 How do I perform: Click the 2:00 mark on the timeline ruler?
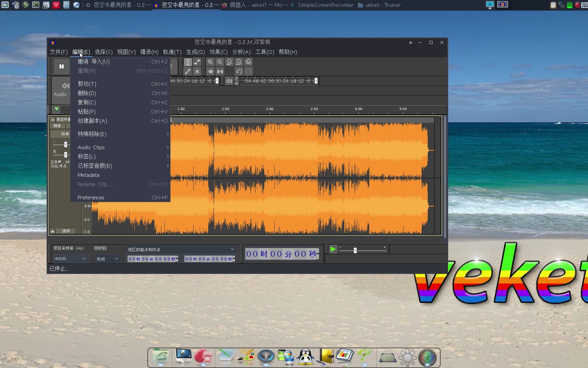269,109
